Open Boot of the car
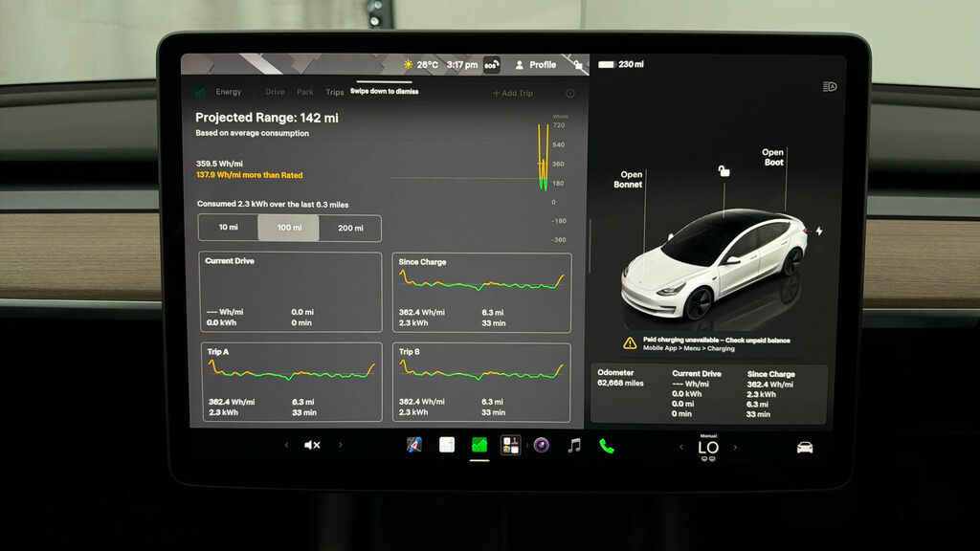Image resolution: width=980 pixels, height=551 pixels. [x=773, y=157]
